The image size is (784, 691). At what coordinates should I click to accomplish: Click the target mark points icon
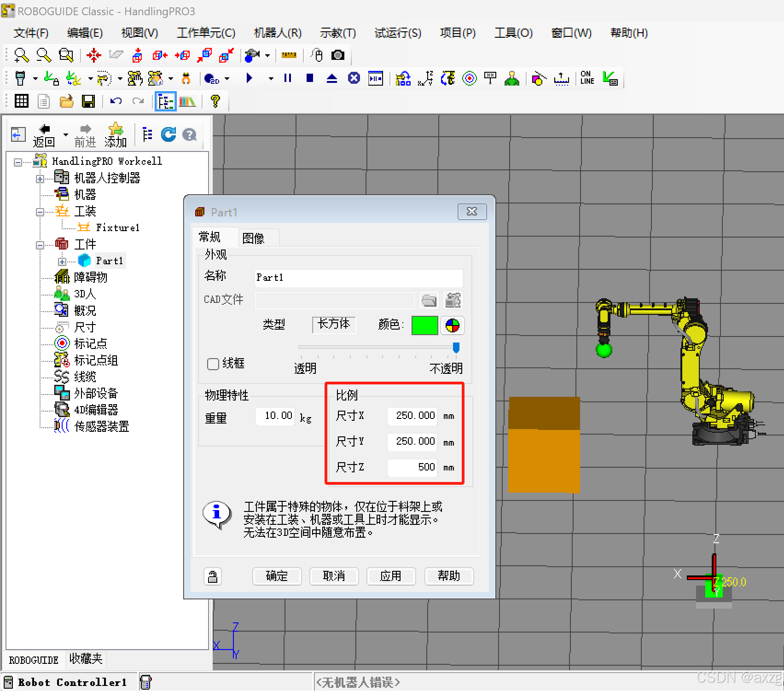(469, 78)
